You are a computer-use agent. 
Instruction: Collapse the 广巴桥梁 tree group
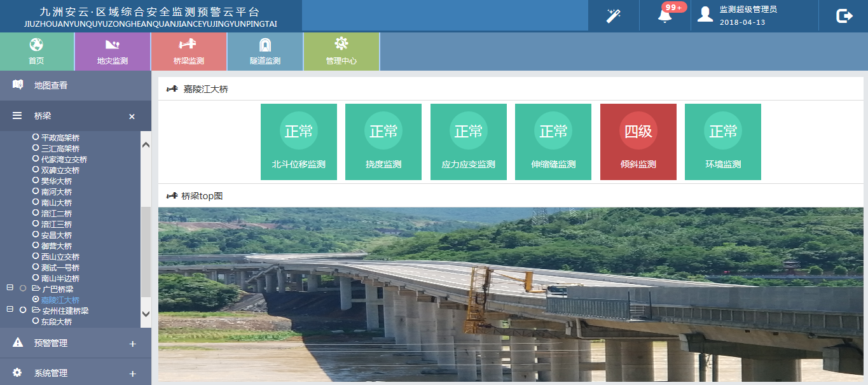(10, 288)
